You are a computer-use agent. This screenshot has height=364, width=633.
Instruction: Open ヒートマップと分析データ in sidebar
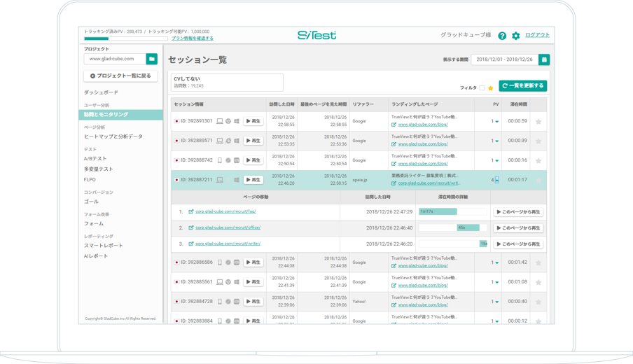tap(113, 136)
